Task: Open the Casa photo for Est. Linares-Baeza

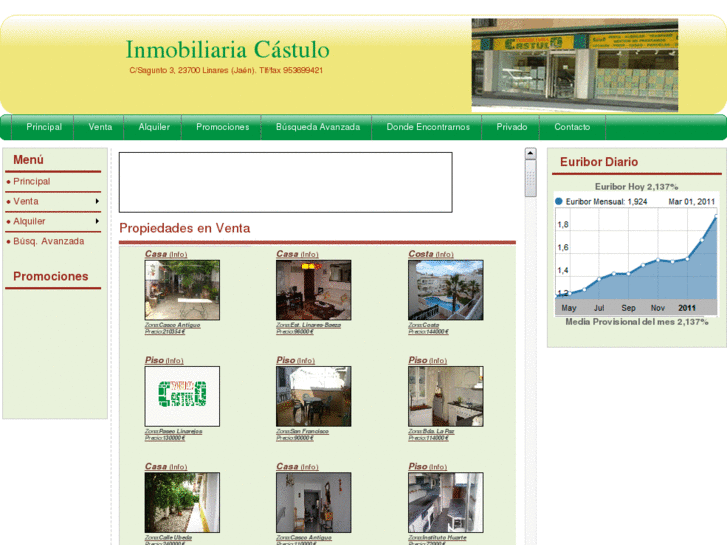Action: [313, 290]
